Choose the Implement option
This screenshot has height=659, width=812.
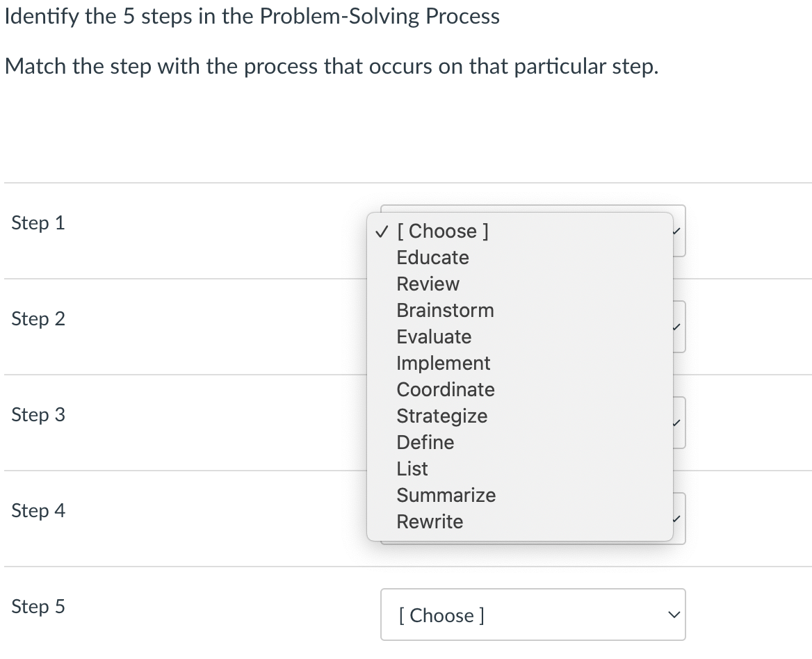tap(443, 363)
